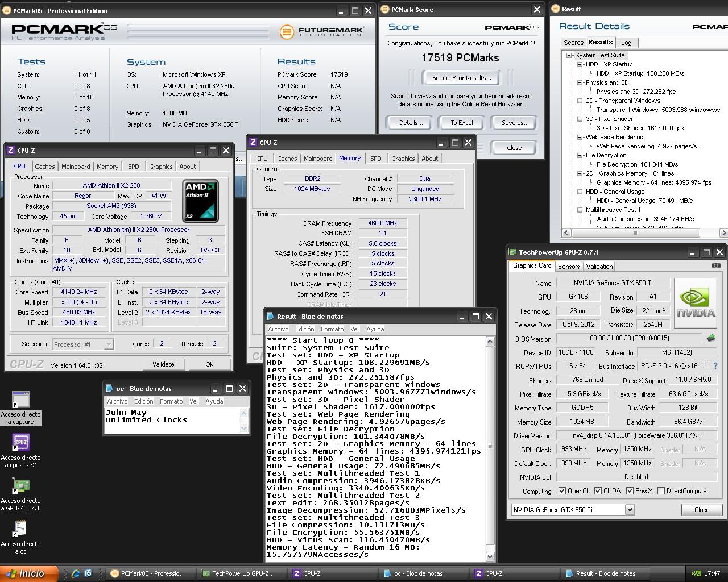The height and width of the screenshot is (582, 728).
Task: Click the Validate button in CPU-Z
Action: pos(163,364)
